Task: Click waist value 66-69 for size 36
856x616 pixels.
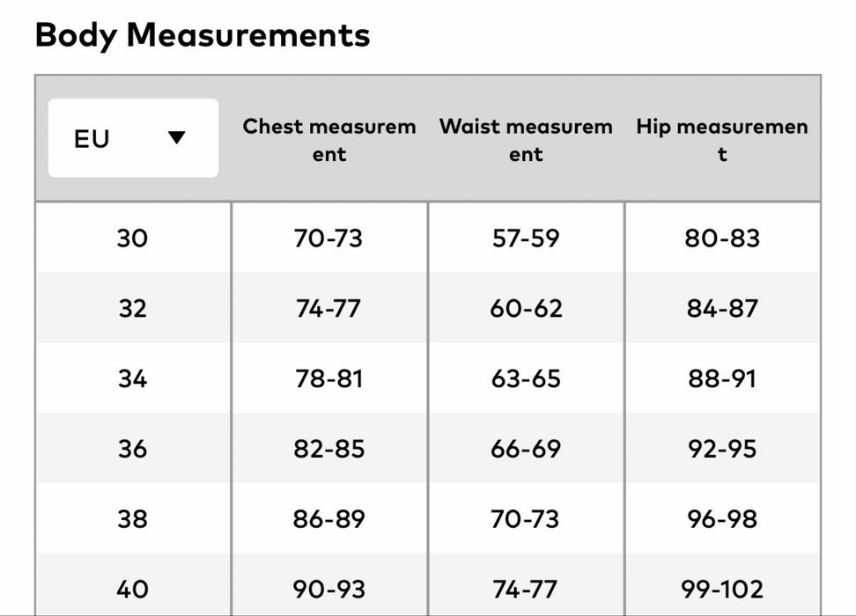Action: [526, 449]
